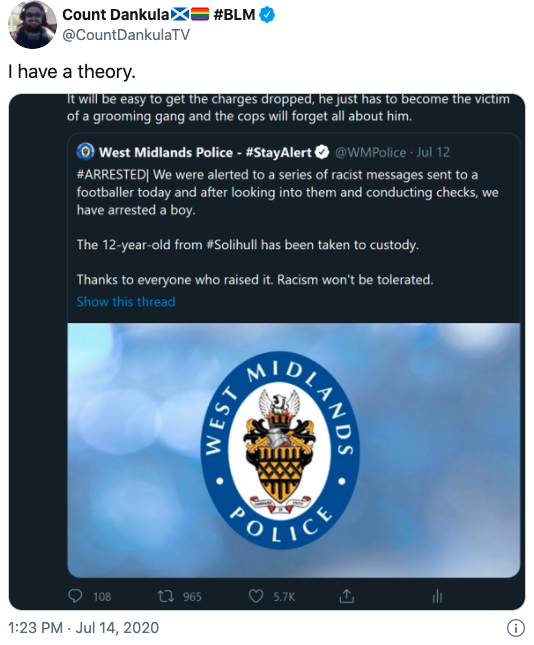
Task: Open tweet analytics bar chart icon
Action: (x=437, y=596)
